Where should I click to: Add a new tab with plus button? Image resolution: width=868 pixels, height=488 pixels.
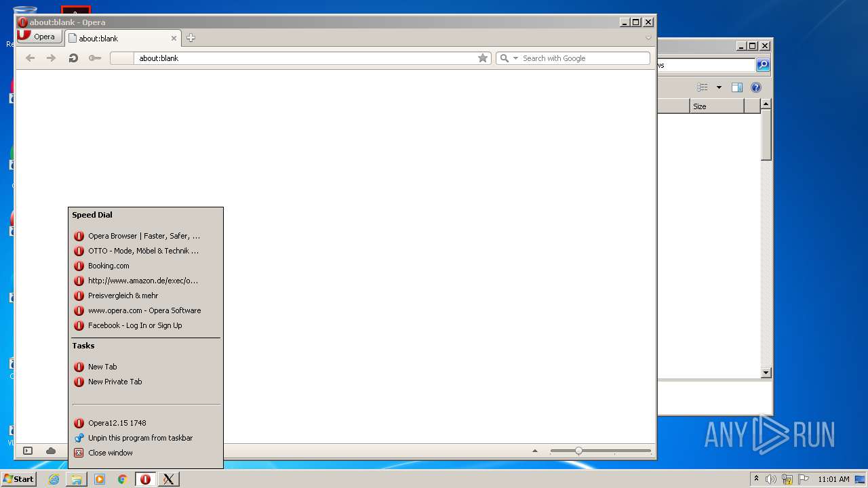click(x=191, y=38)
